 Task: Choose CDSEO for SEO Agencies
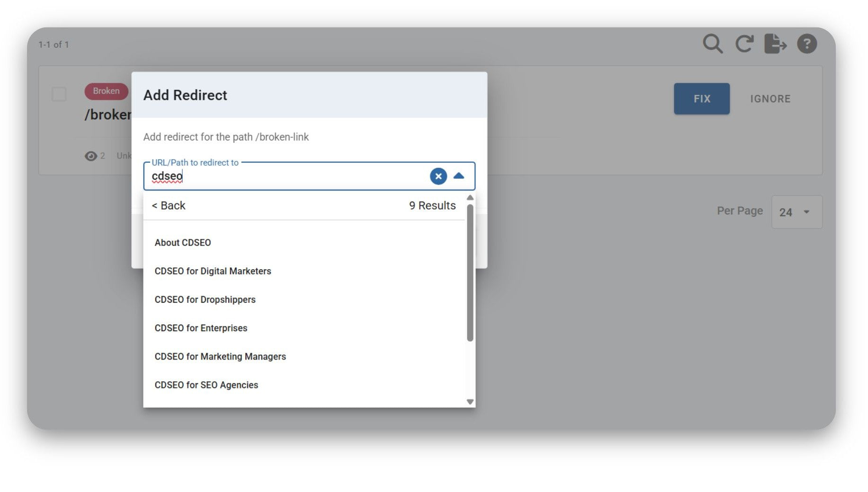coord(206,385)
